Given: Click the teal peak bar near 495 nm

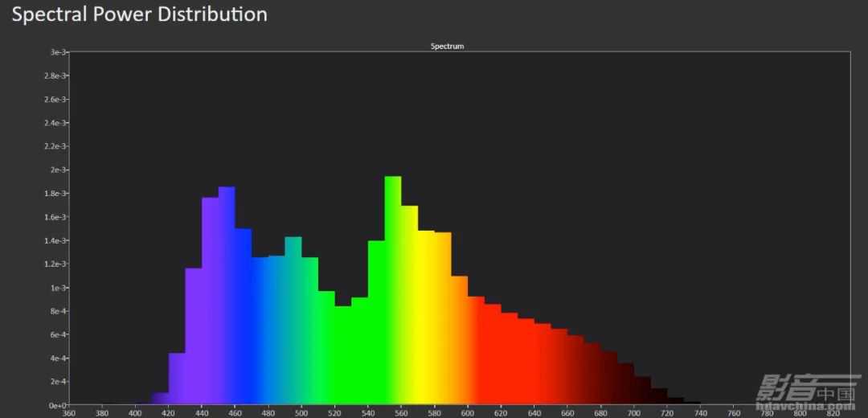Looking at the screenshot, I should (293, 322).
